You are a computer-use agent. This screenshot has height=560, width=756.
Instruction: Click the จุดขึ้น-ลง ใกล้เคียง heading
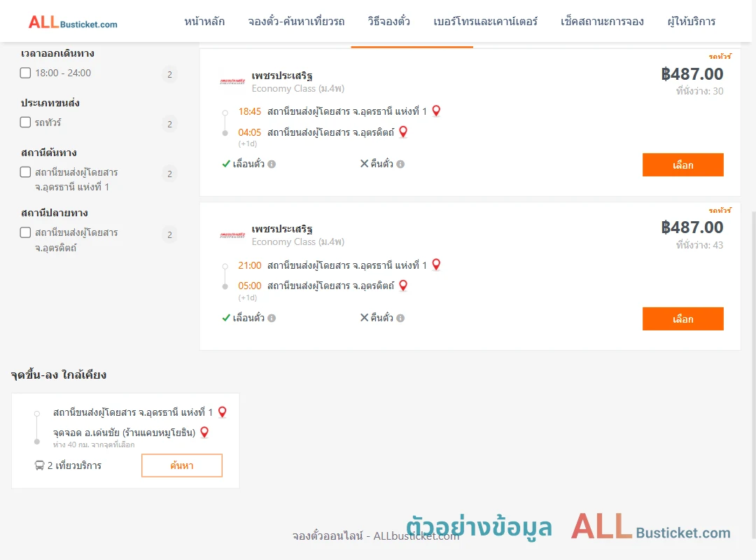[59, 374]
